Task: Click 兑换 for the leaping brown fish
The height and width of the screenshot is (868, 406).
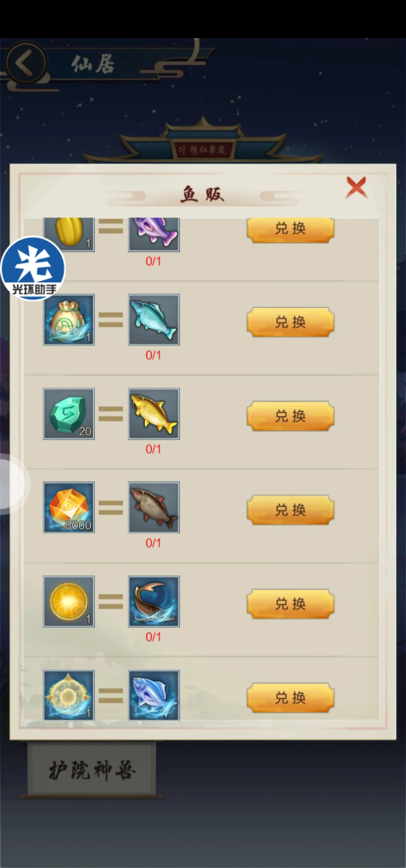Action: coord(291,604)
